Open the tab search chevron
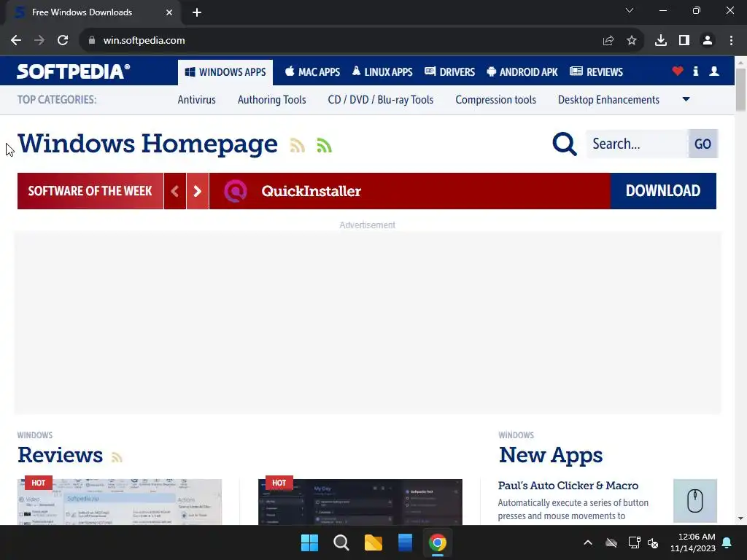Image resolution: width=747 pixels, height=560 pixels. click(630, 10)
